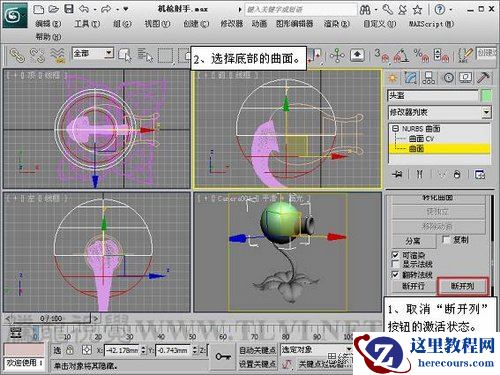
Task: Click the binoculars search icon
Action: coord(365,10)
